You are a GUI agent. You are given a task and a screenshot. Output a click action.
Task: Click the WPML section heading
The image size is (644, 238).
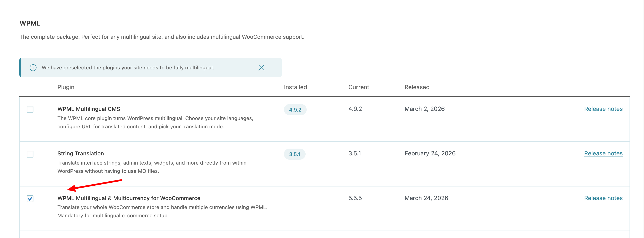coord(30,23)
